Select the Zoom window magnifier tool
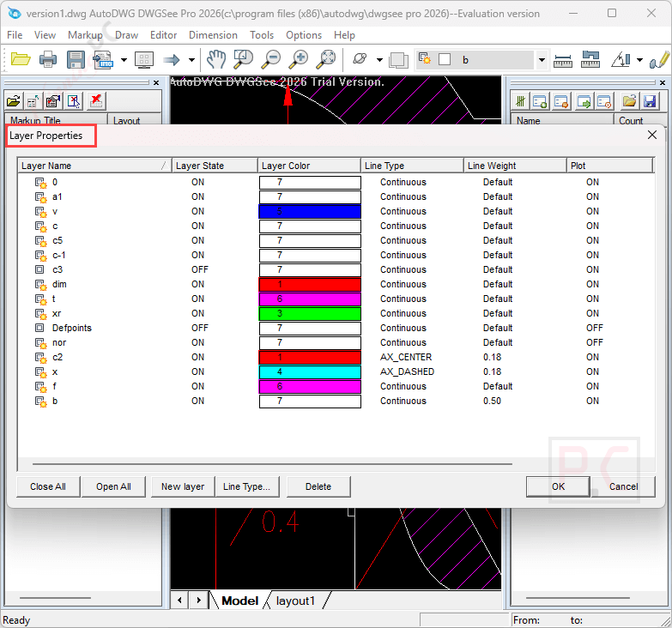 pyautogui.click(x=243, y=59)
